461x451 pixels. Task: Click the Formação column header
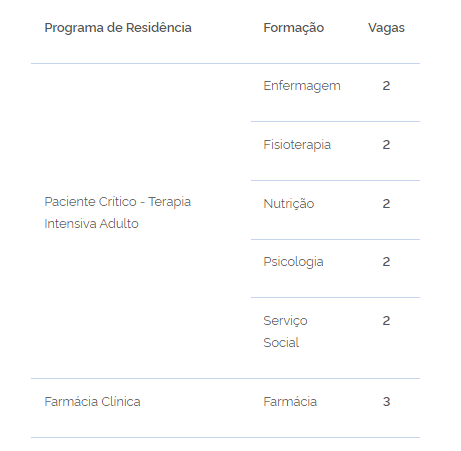pos(294,28)
